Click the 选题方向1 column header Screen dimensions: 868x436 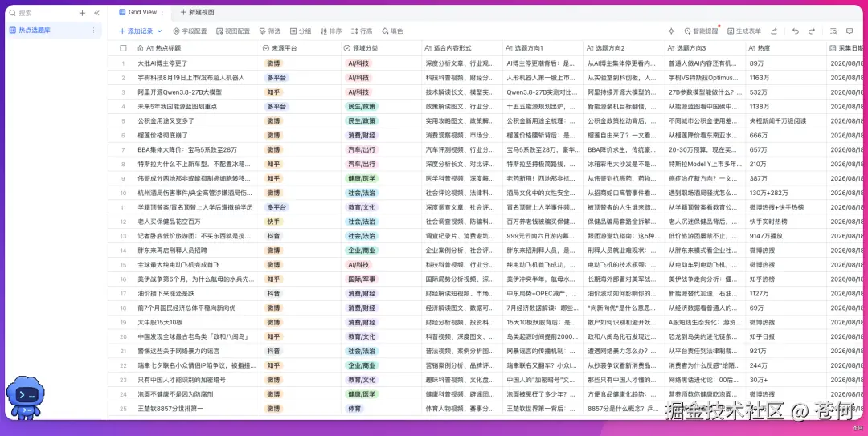click(x=543, y=48)
